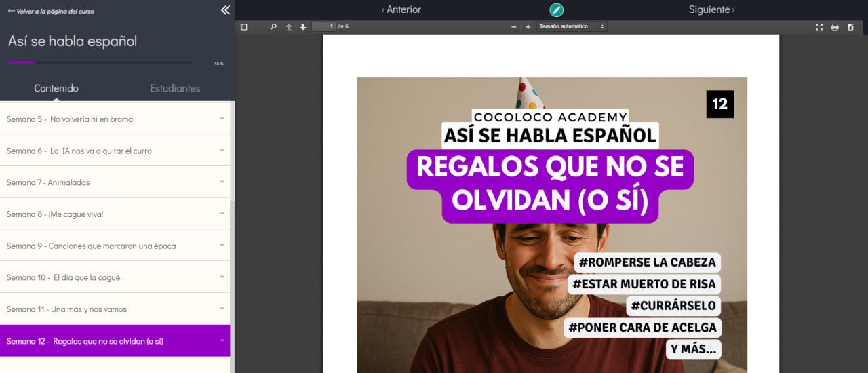Zoom in with the plus button
The image size is (868, 373).
tap(528, 27)
